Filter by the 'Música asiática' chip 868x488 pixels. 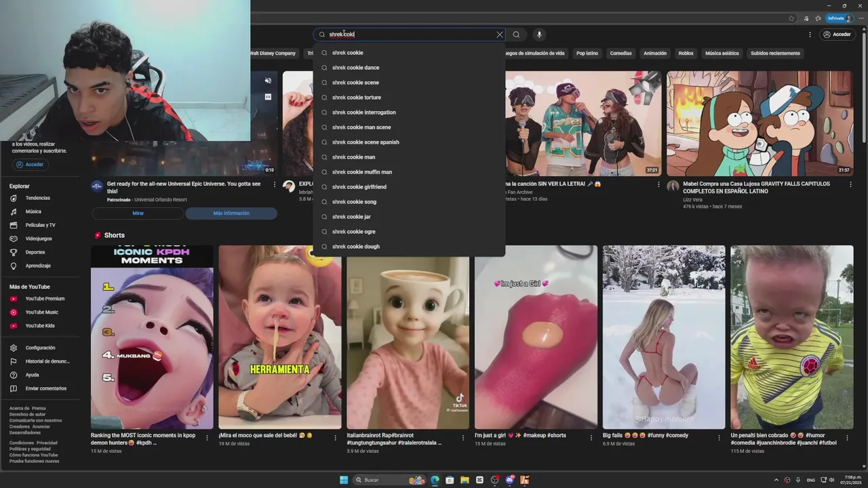(722, 53)
